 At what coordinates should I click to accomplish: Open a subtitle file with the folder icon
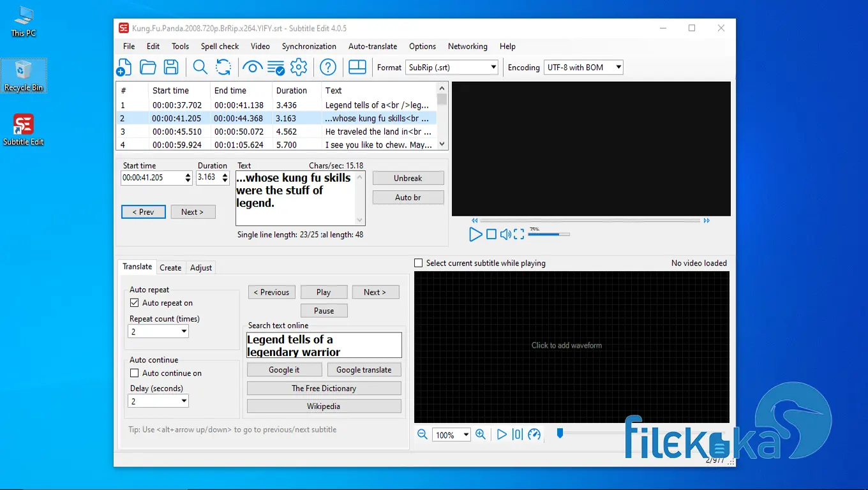pyautogui.click(x=148, y=67)
